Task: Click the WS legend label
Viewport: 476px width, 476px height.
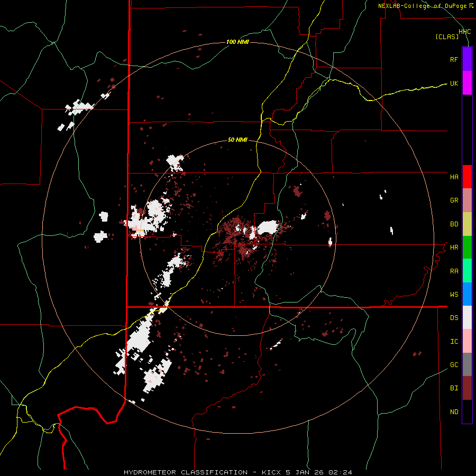Action: pos(454,295)
